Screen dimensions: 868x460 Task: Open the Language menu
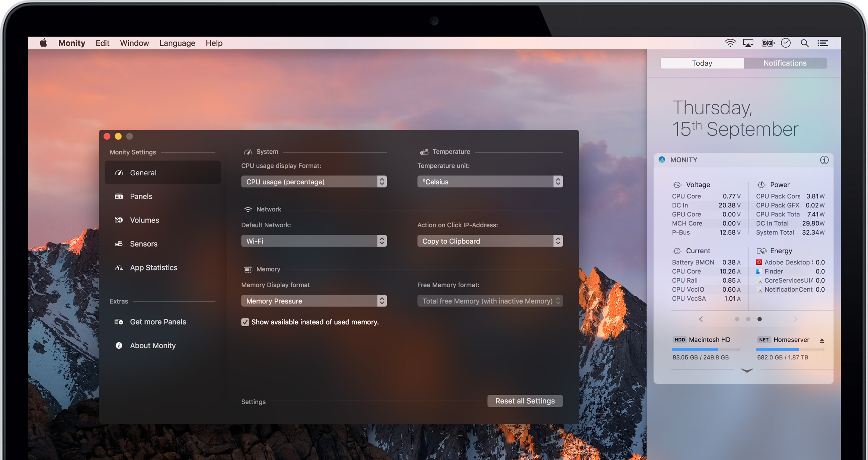point(177,43)
